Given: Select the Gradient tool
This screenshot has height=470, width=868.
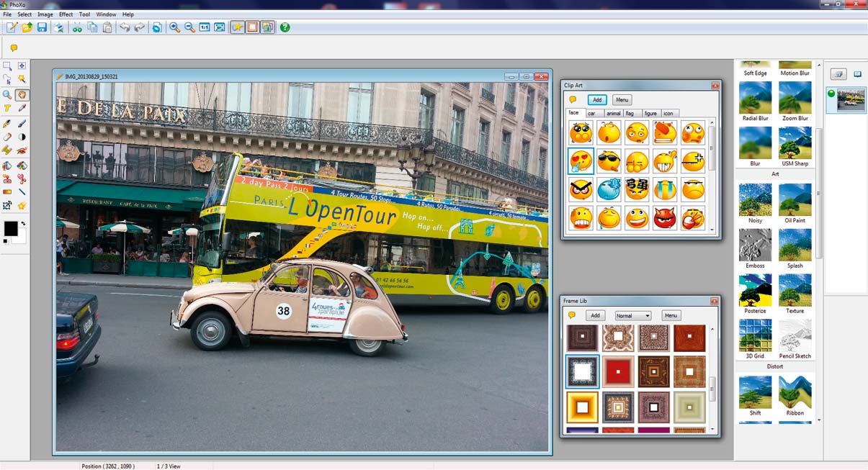Looking at the screenshot, I should point(7,192).
